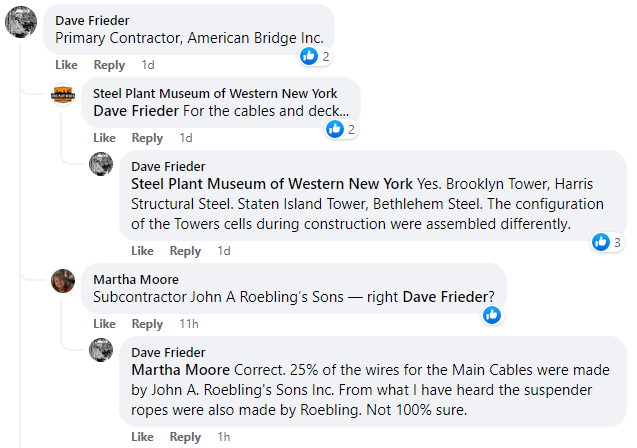Like Dave Frieder's last reply about Roebling
Image resolution: width=637 pixels, height=448 pixels.
[142, 437]
